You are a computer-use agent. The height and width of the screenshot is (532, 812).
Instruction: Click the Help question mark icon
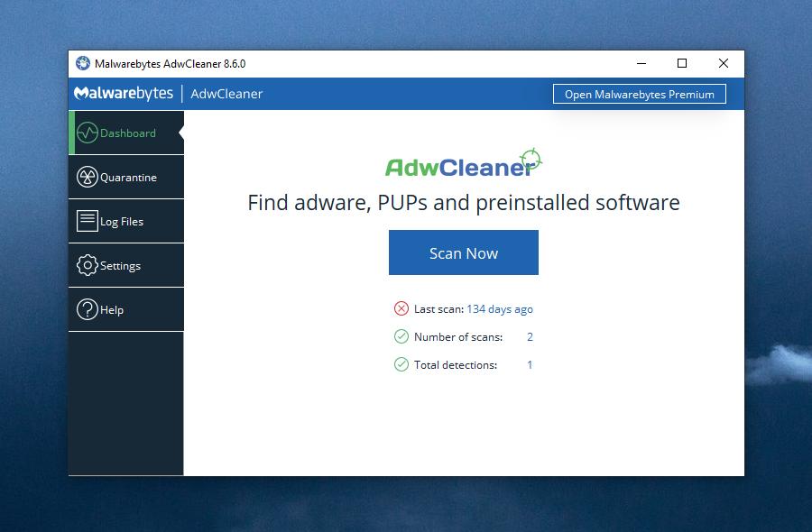click(87, 308)
